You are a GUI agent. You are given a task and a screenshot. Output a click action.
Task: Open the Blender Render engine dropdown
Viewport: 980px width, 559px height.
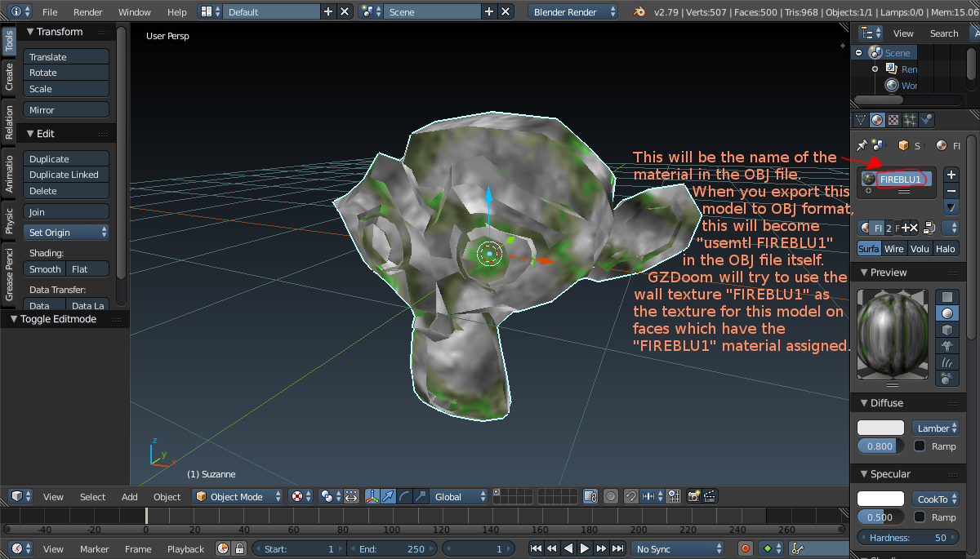tap(574, 11)
